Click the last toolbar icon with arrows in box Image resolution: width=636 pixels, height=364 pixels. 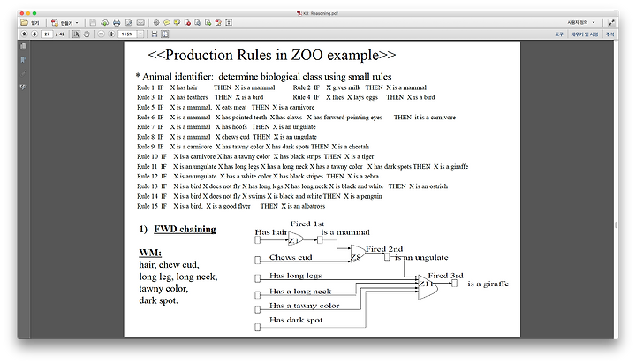click(229, 23)
